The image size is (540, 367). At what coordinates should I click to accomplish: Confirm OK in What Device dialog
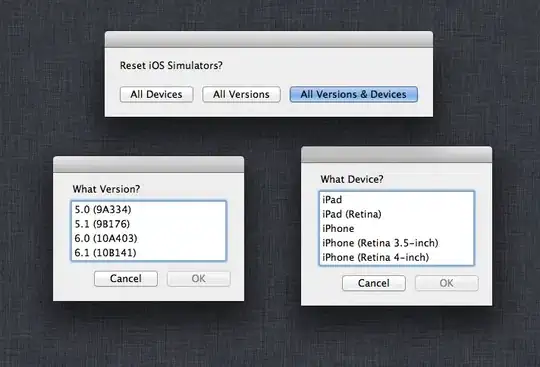coord(447,283)
